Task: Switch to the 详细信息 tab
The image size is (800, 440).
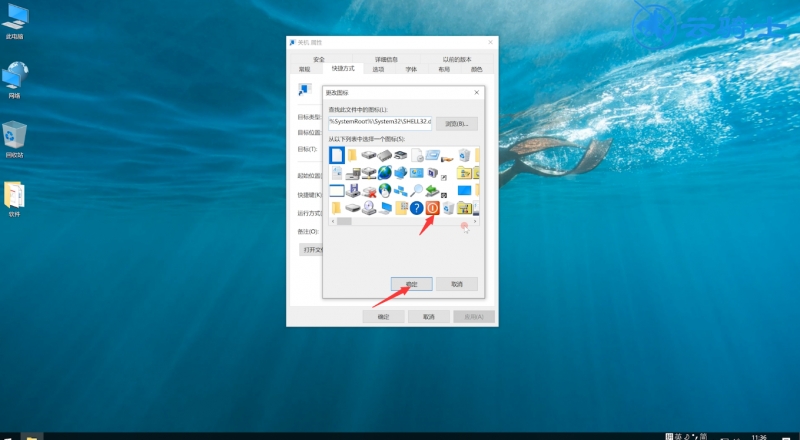Action: point(386,59)
